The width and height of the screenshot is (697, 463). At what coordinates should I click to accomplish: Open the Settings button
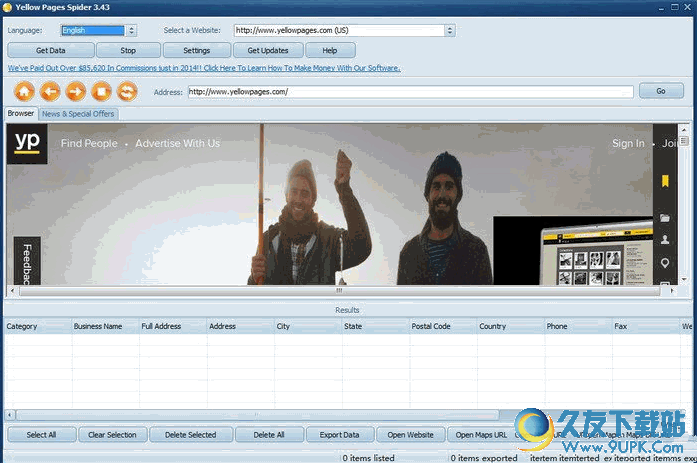point(196,50)
